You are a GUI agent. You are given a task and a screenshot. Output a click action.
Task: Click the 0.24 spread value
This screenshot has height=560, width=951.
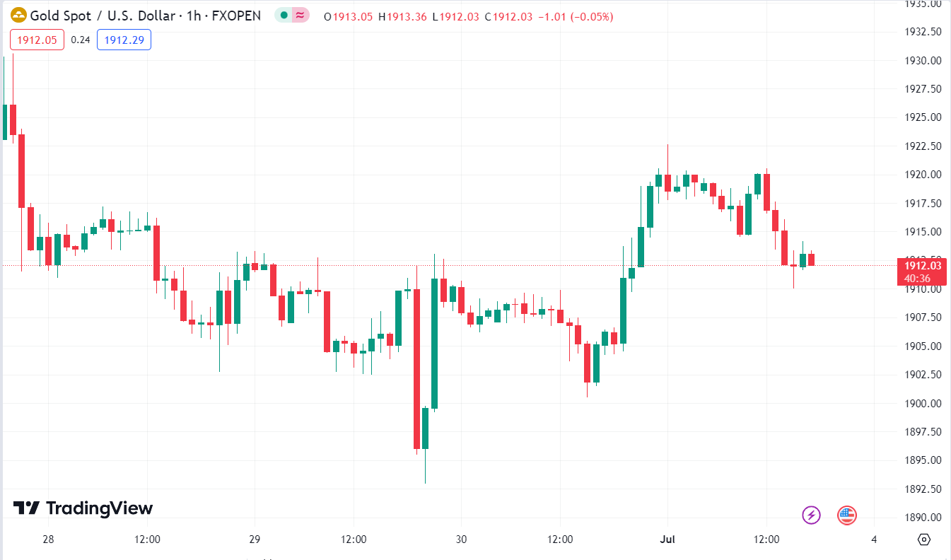click(81, 40)
